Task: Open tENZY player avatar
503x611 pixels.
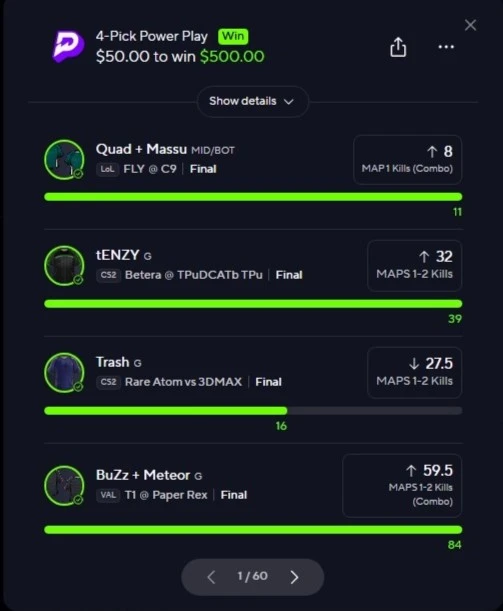Action: pos(64,265)
